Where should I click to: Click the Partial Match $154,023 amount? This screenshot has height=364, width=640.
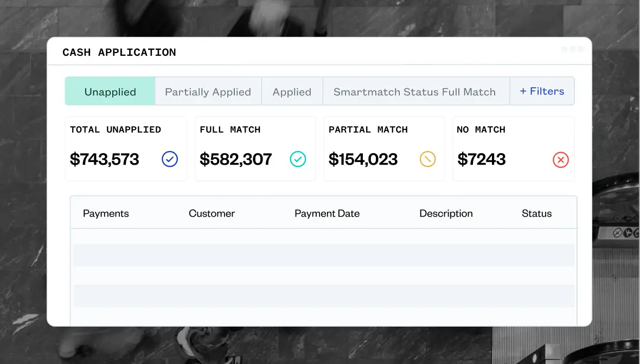(363, 159)
